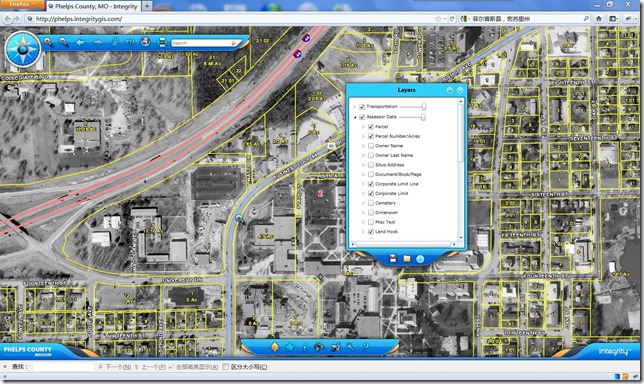Click save icon below Layers panel

pos(393,258)
